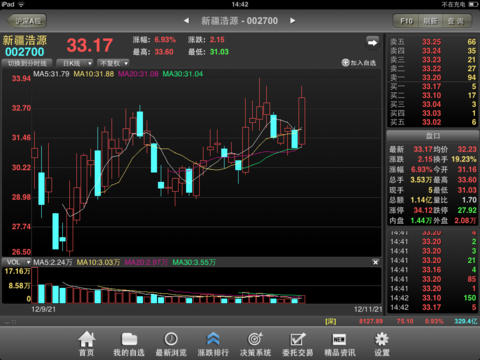This screenshot has width=480, height=360.
Task: Close the VOL indicator panel
Action: point(375,262)
